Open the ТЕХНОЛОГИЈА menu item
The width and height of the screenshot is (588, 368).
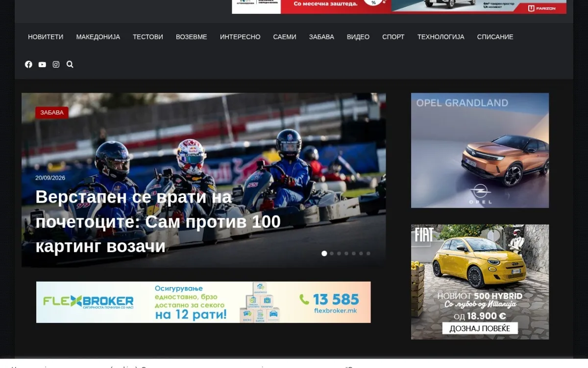tap(441, 37)
